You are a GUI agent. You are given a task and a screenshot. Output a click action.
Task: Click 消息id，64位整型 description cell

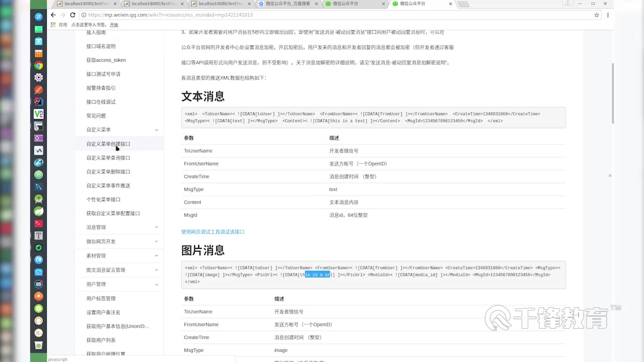tap(348, 215)
